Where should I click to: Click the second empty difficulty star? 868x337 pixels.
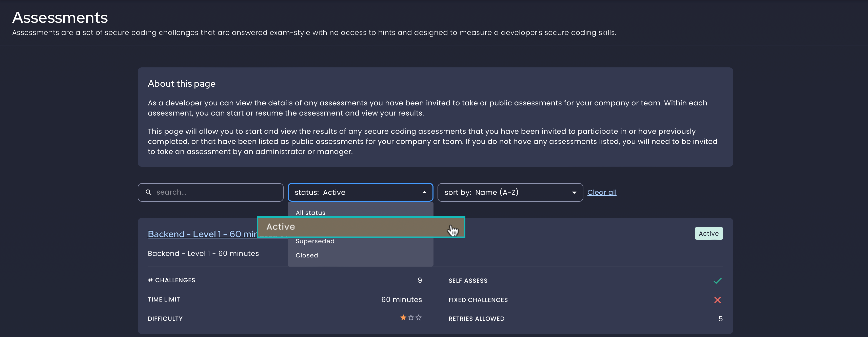(x=411, y=317)
